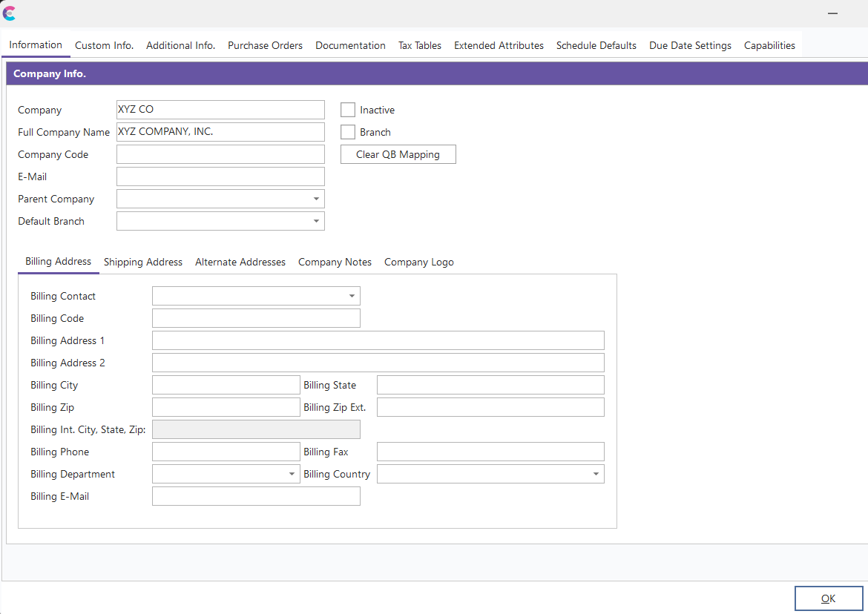This screenshot has height=614, width=868.
Task: Click into the Billing Zip field
Action: click(226, 407)
